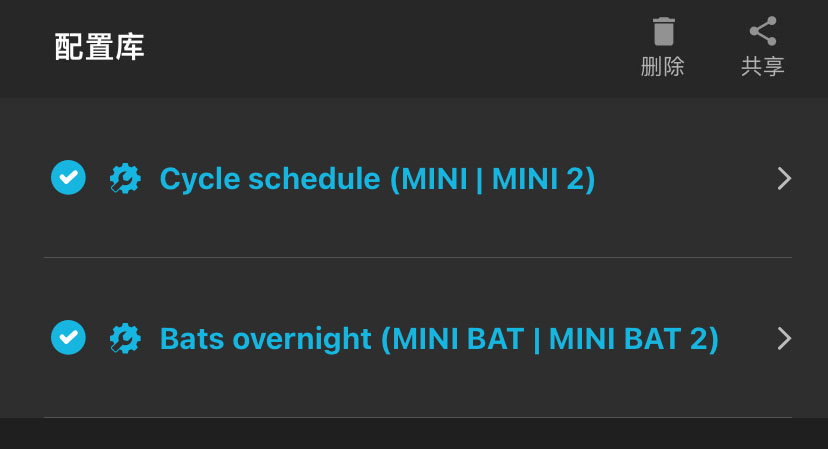Tap the share icon in header
This screenshot has height=449, width=828.
click(763, 33)
